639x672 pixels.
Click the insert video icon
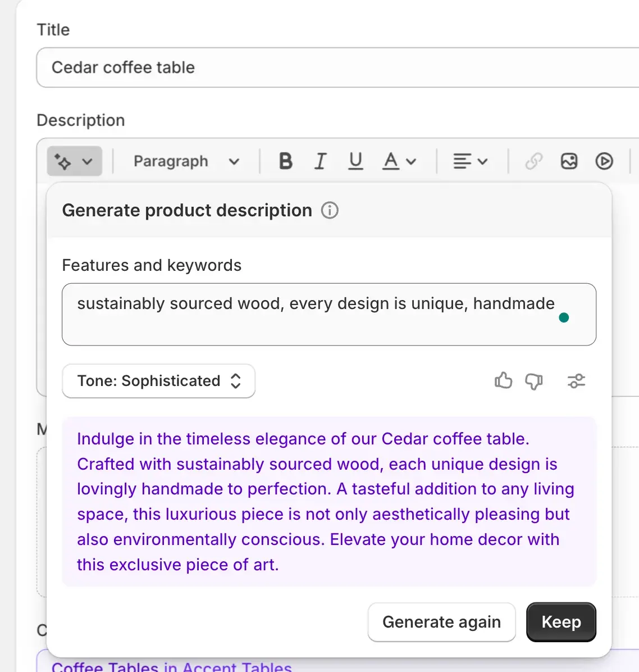(604, 162)
